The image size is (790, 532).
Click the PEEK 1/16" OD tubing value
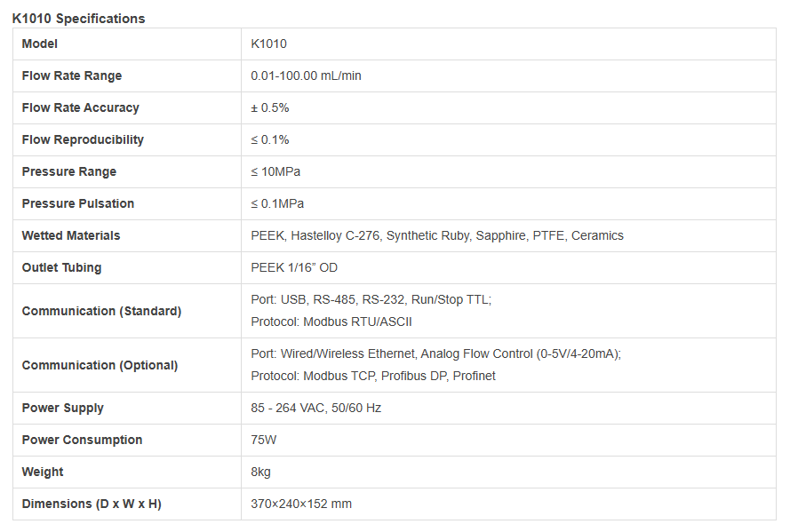click(294, 267)
